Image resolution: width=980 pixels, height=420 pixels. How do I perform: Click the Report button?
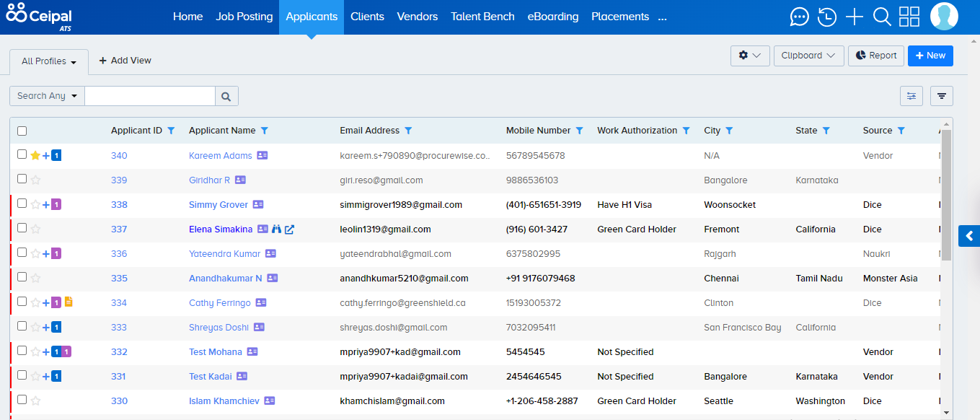pos(875,56)
